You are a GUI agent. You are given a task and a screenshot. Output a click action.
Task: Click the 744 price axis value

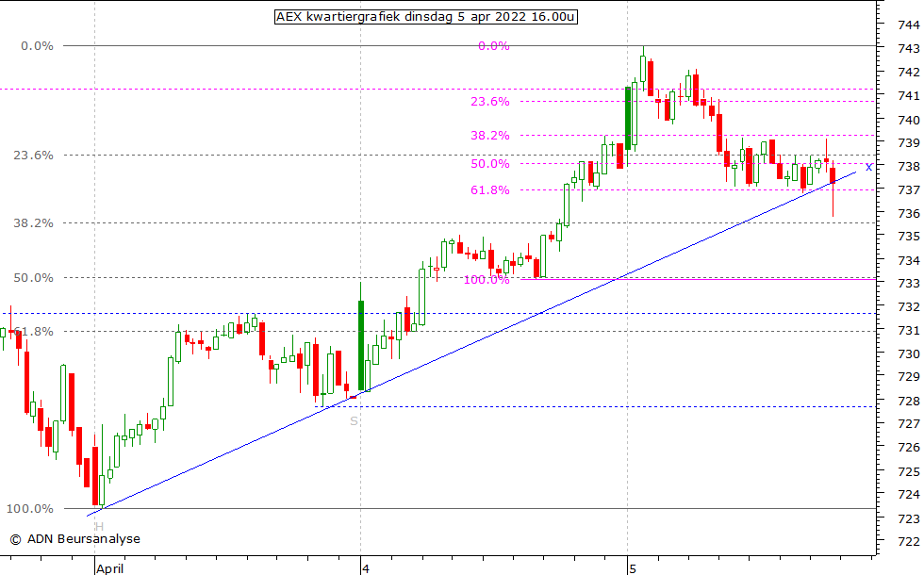click(909, 25)
